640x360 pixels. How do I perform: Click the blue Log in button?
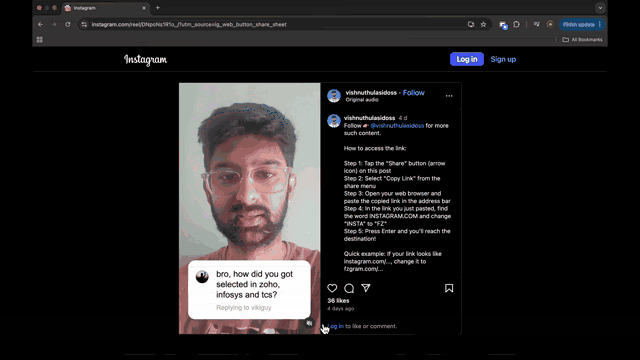tap(467, 59)
